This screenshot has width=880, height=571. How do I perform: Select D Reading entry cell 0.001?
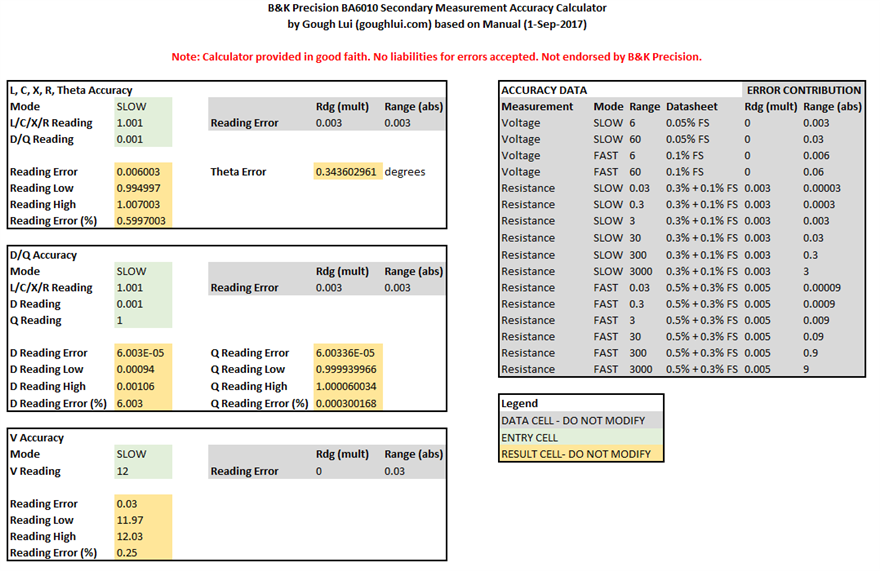point(143,304)
